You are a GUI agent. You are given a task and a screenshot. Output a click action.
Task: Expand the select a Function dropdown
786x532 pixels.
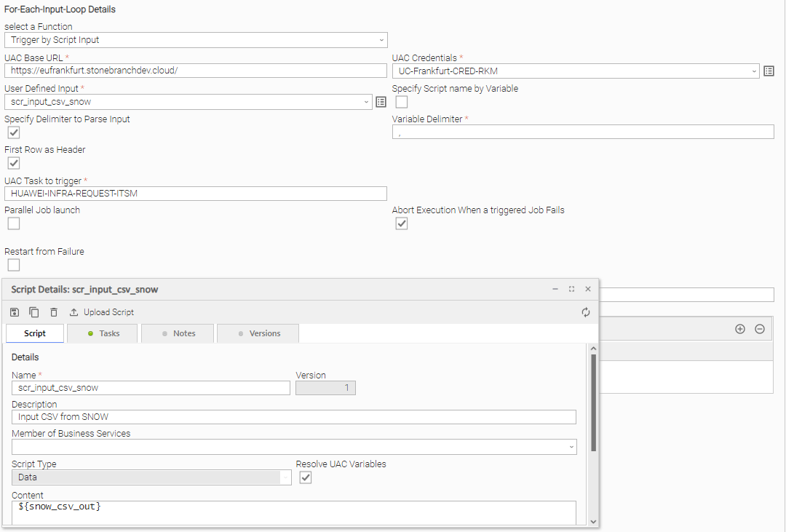pos(196,40)
